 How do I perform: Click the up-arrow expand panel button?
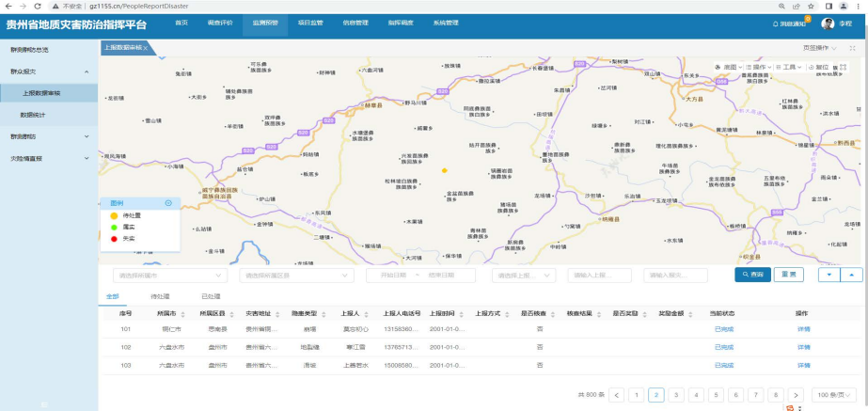pyautogui.click(x=851, y=275)
